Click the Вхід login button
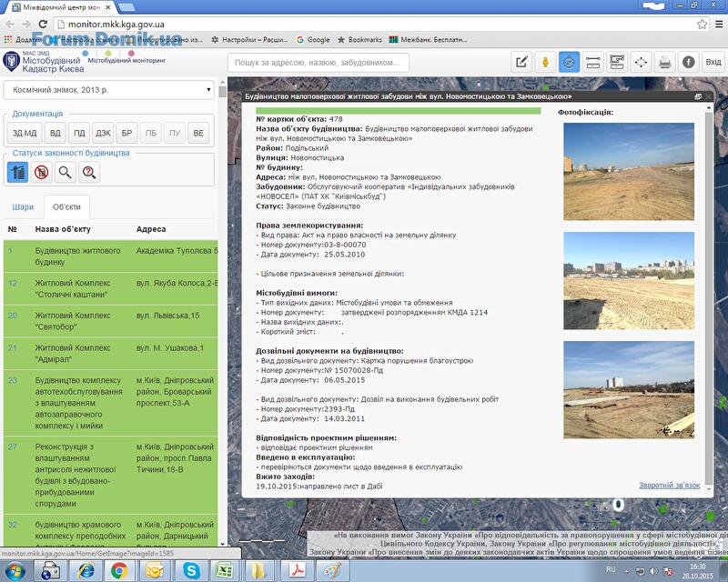The image size is (728, 582). [x=713, y=62]
